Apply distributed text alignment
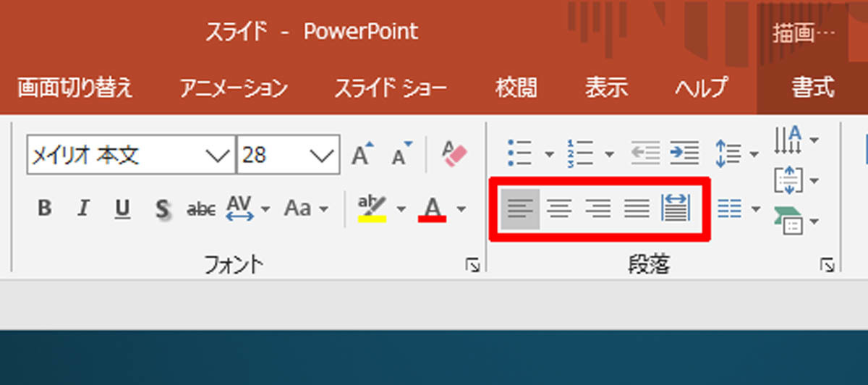Image resolution: width=868 pixels, height=385 pixels. pos(676,209)
